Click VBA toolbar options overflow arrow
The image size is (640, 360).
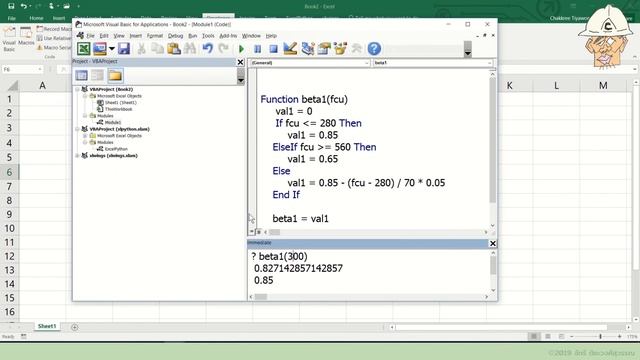(x=468, y=53)
